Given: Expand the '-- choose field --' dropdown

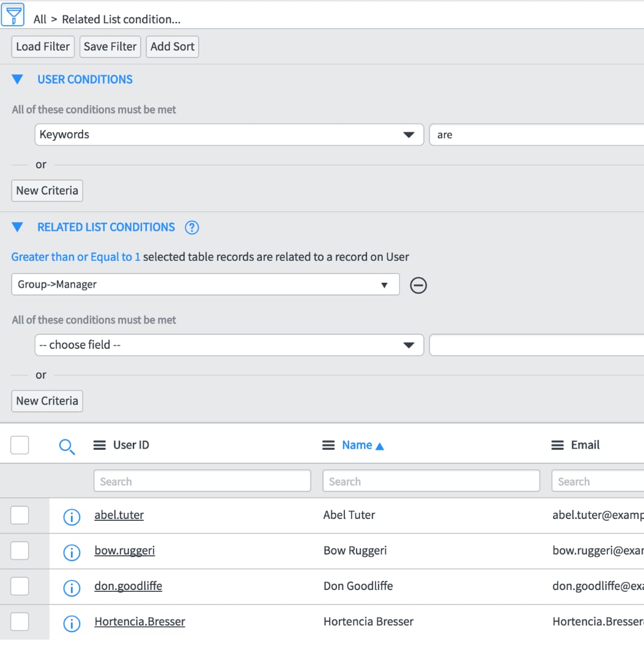Looking at the screenshot, I should tap(409, 345).
